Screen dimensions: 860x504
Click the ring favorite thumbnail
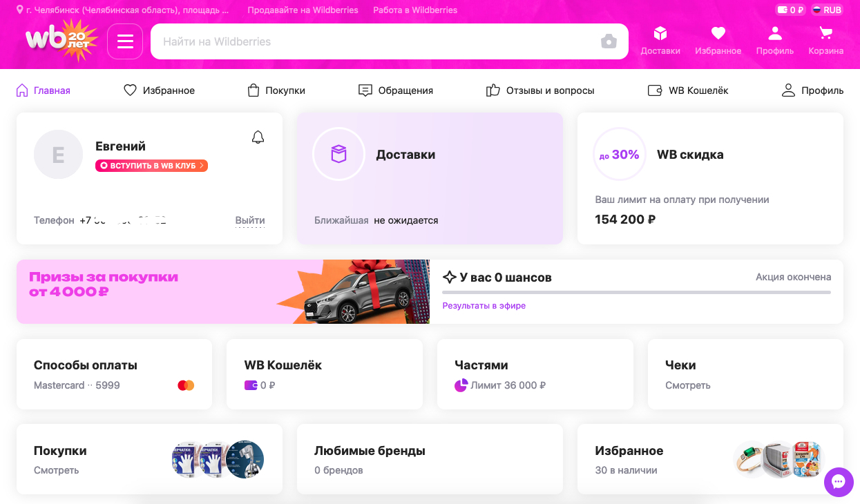[751, 459]
